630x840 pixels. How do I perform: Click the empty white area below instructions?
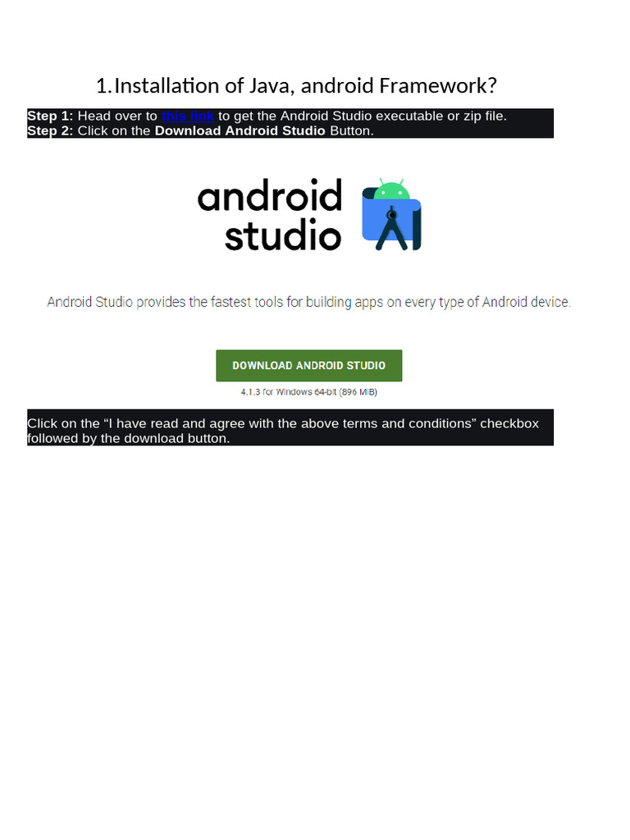pos(315,616)
